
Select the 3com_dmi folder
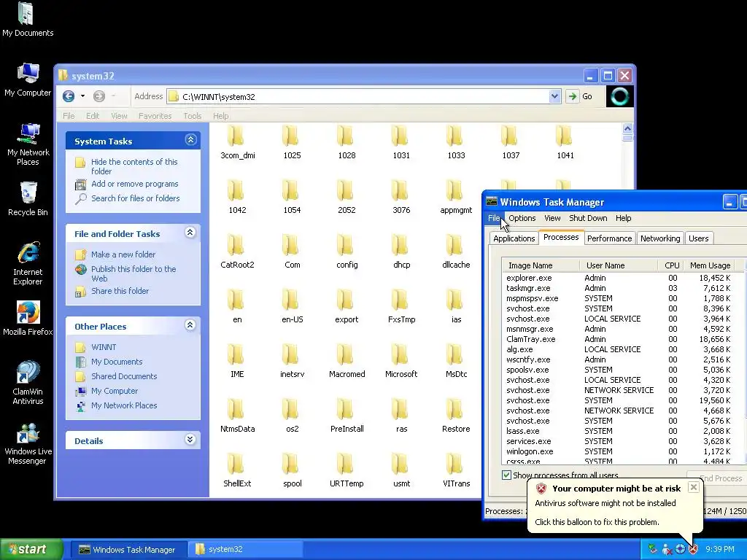click(x=237, y=142)
